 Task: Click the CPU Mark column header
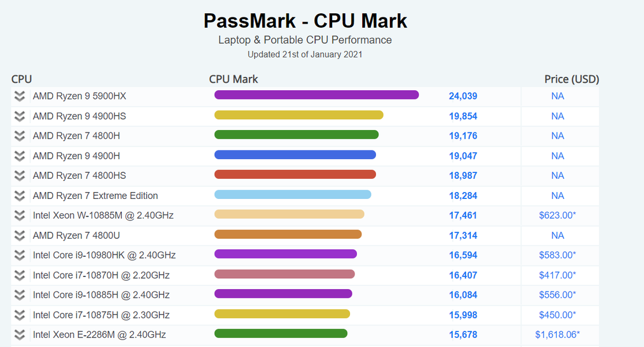click(x=233, y=79)
